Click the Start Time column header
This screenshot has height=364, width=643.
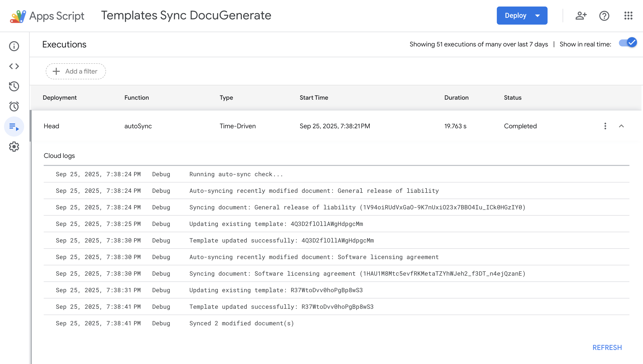[314, 98]
